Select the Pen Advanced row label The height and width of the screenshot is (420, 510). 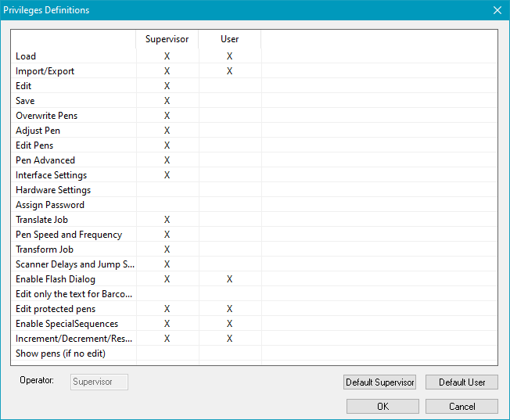pyautogui.click(x=45, y=160)
